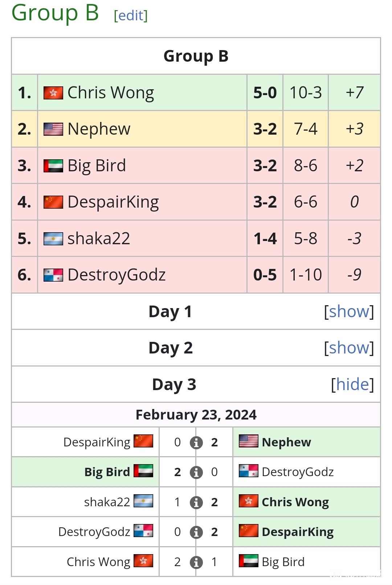Show the Day 1 matches
The image size is (392, 585).
349,311
